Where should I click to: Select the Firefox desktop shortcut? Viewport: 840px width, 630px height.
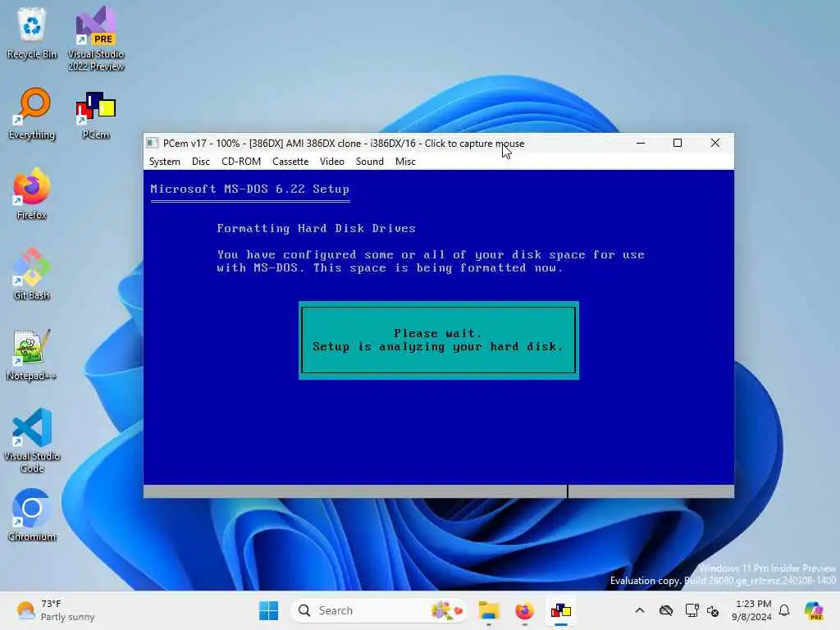[32, 194]
